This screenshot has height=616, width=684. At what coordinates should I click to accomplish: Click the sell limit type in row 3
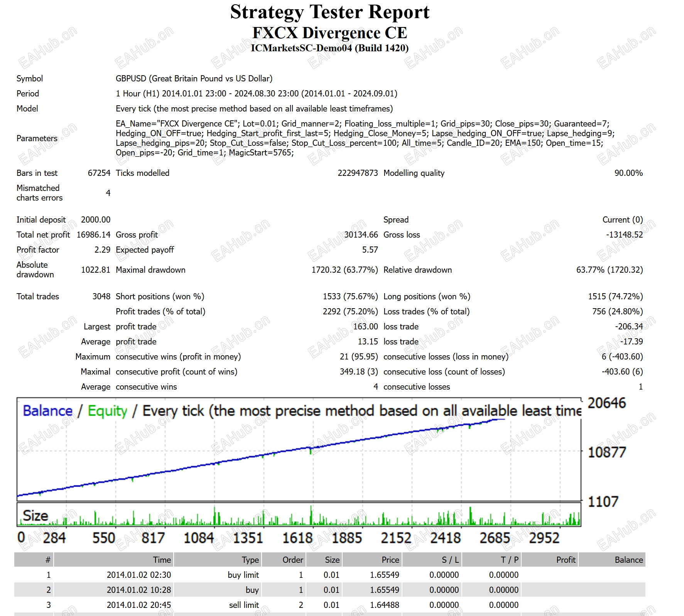pyautogui.click(x=244, y=605)
